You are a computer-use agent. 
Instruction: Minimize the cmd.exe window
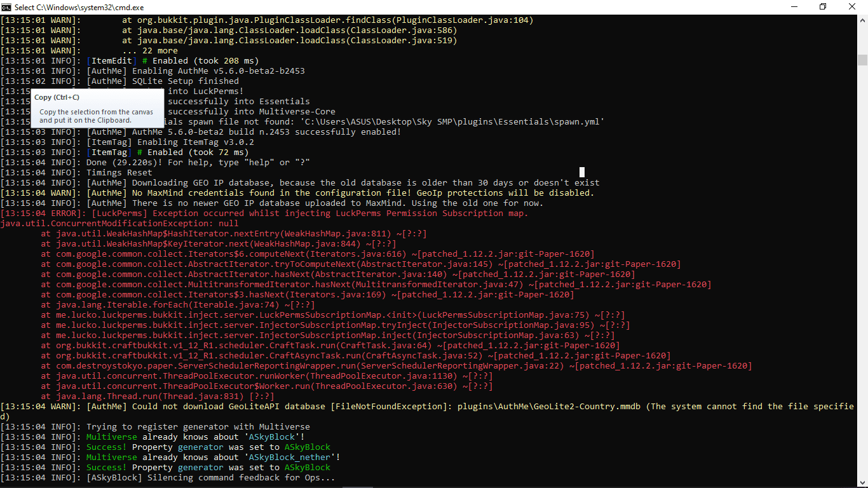[x=794, y=7]
